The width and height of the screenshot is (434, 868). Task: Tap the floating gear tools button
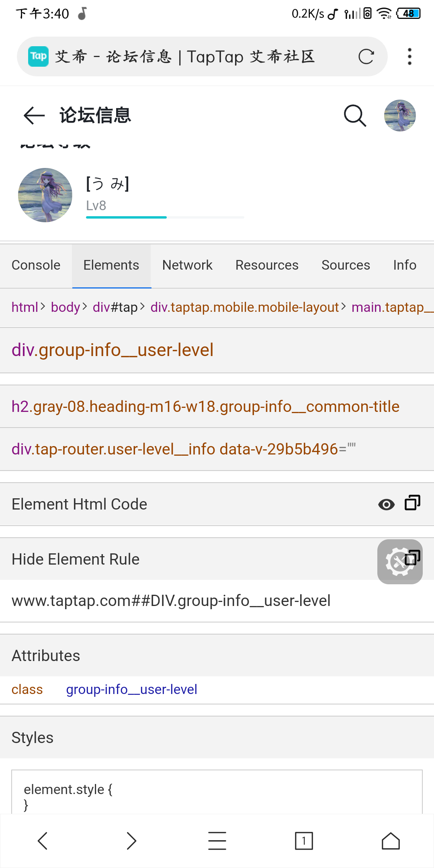pyautogui.click(x=400, y=562)
